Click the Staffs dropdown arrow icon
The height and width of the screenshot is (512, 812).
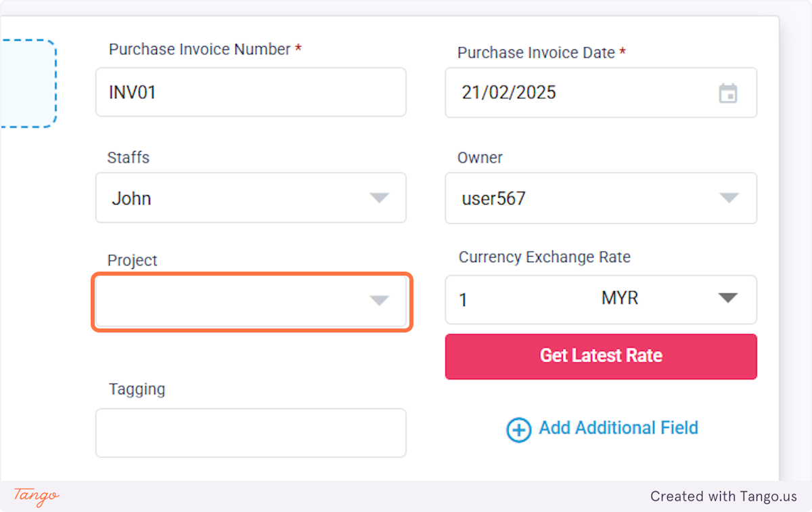pyautogui.click(x=379, y=198)
